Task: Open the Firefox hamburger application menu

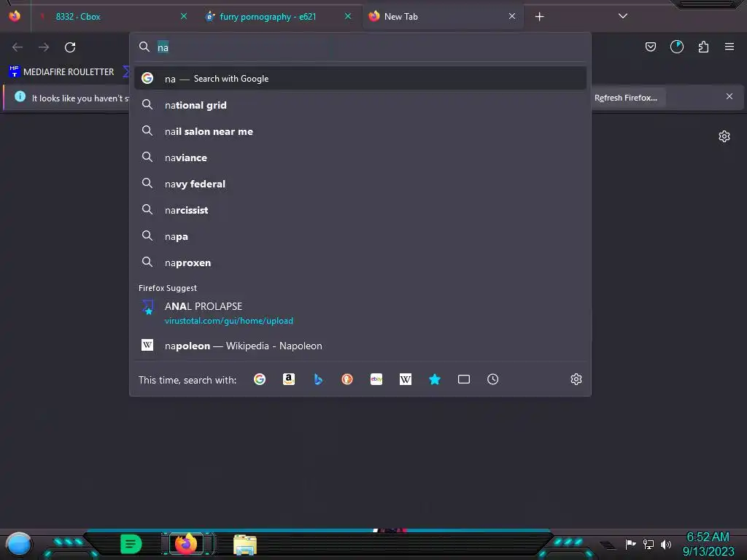Action: click(x=729, y=47)
